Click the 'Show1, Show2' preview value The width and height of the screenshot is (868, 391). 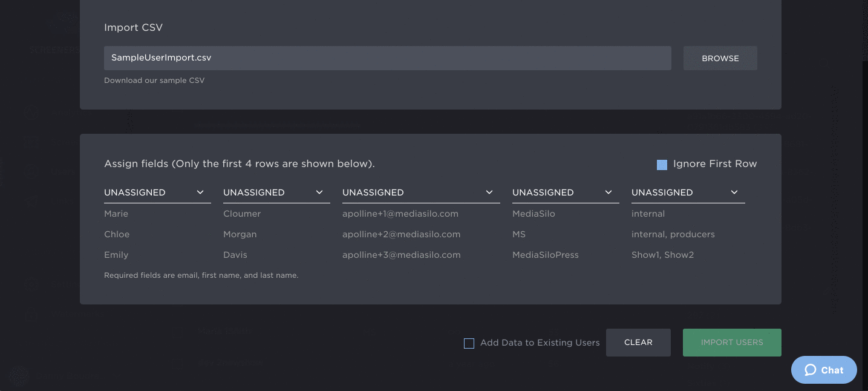click(x=662, y=255)
